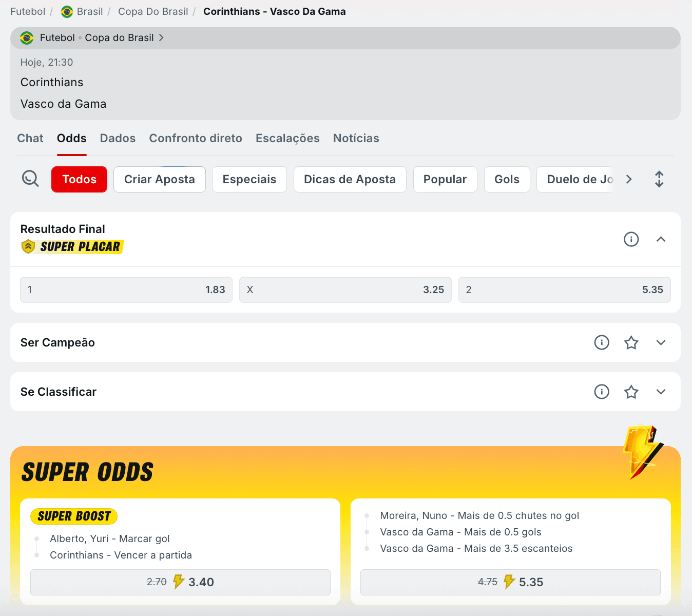Screen dimensions: 692x616
Task: Add Moreira combo bet at 5.35
Action: pyautogui.click(x=510, y=582)
